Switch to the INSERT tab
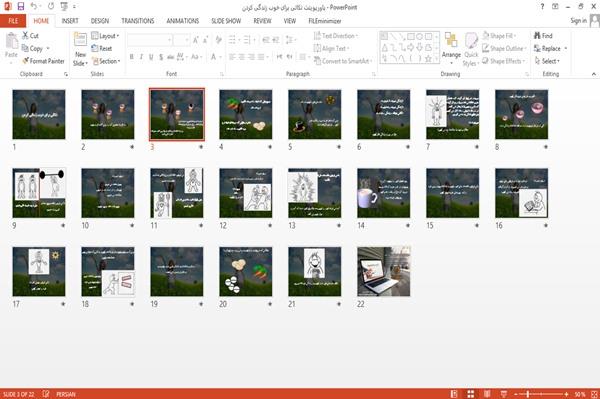Viewport: 600px width, 399px height. click(70, 21)
